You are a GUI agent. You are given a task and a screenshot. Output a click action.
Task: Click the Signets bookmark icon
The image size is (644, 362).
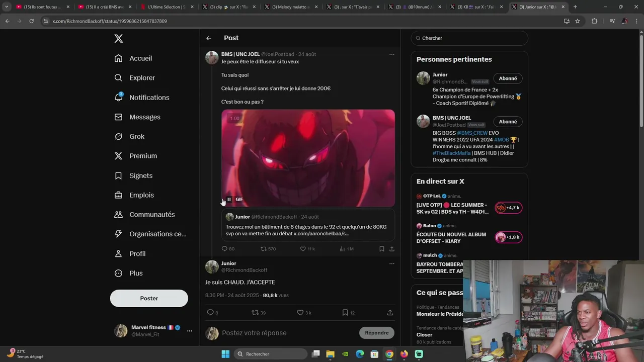click(x=118, y=175)
